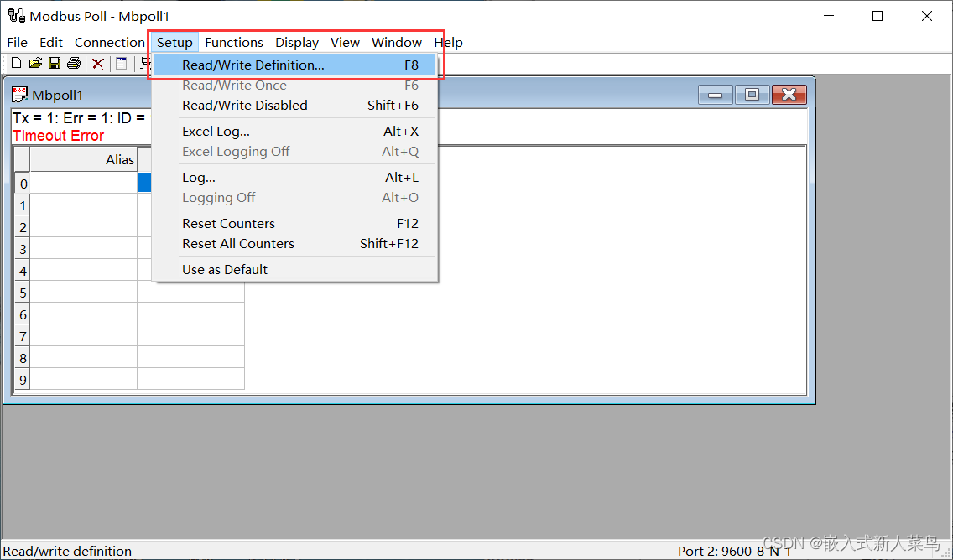Click the Alias column header
The width and height of the screenshot is (953, 560).
click(84, 160)
